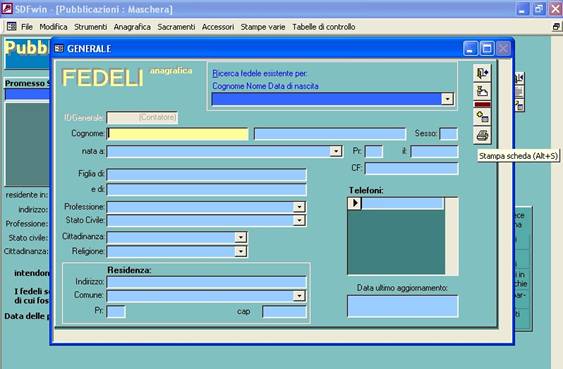Expand the Cittadinanza dropdown
Image resolution: width=563 pixels, height=369 pixels.
click(x=240, y=237)
